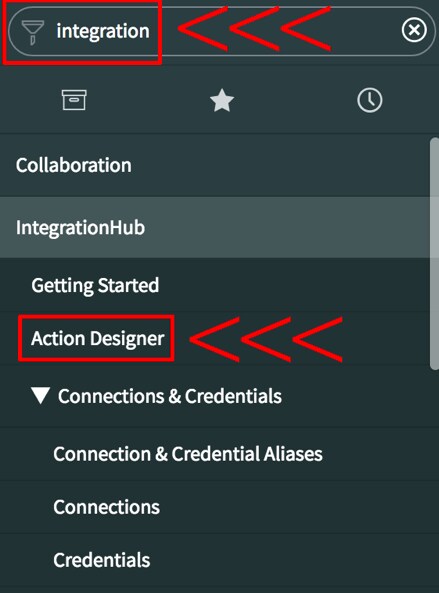439x593 pixels.
Task: Clear the filter with the X icon
Action: (414, 30)
